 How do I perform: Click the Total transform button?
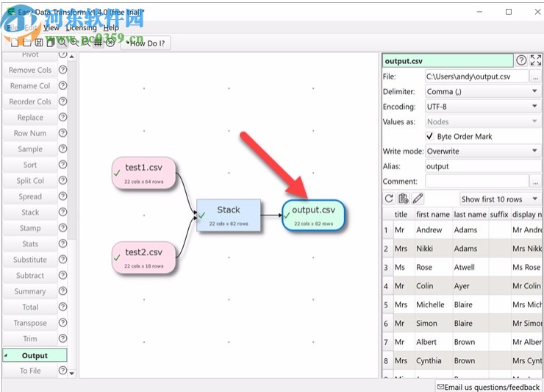(30, 307)
